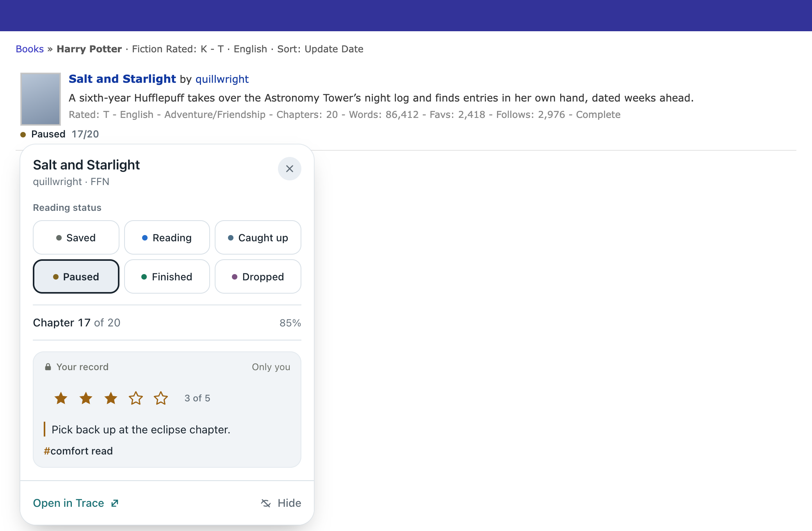812x531 pixels.
Task: Rate story one star
Action: coord(61,398)
